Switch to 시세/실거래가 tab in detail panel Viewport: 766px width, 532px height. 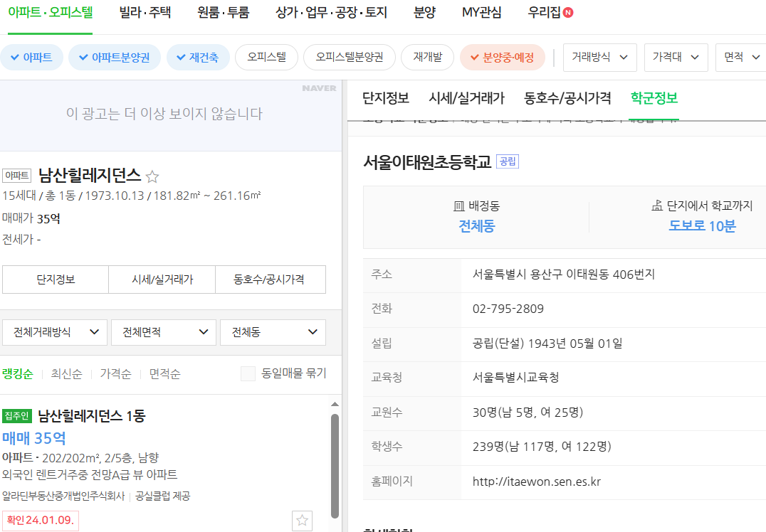click(466, 98)
